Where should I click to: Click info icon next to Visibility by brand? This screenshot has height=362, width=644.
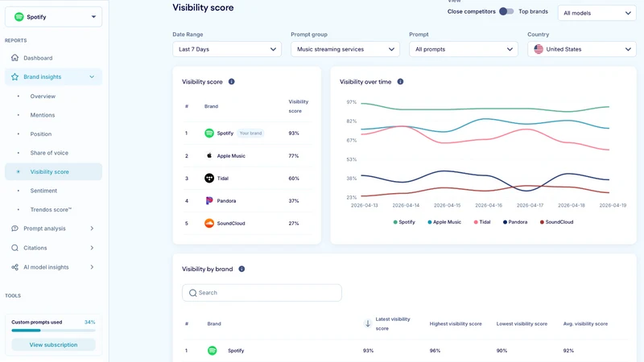(242, 269)
